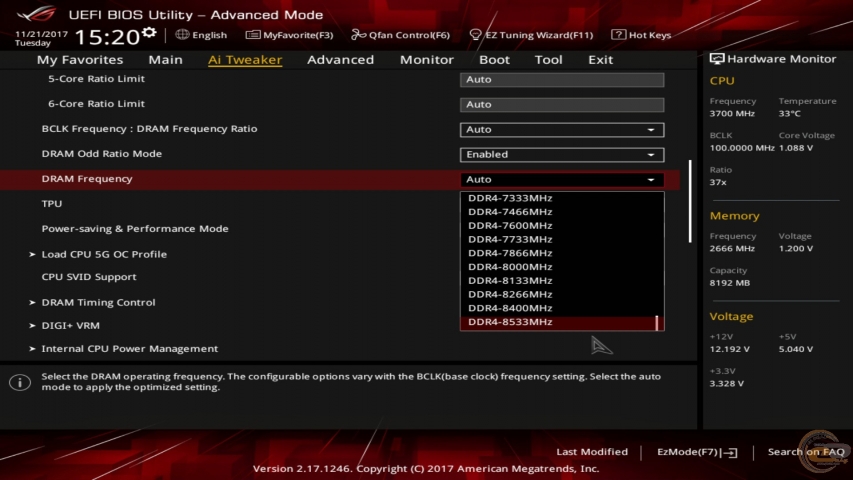Viewport: 853px width, 480px height.
Task: Click the globe language icon
Action: (182, 34)
